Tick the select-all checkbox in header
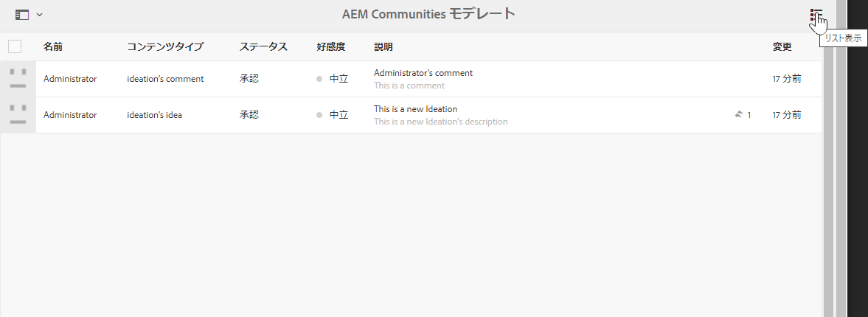Screen dimensions: 868x317 (15, 46)
